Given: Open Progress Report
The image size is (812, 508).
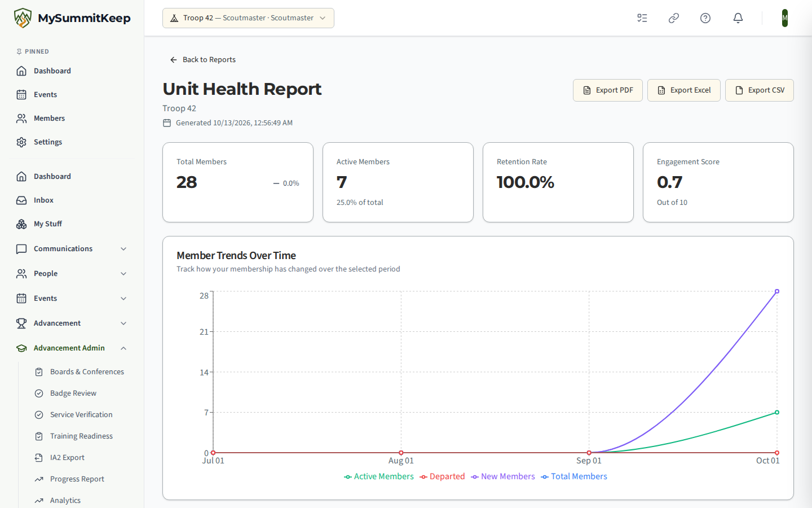Looking at the screenshot, I should [x=81, y=479].
